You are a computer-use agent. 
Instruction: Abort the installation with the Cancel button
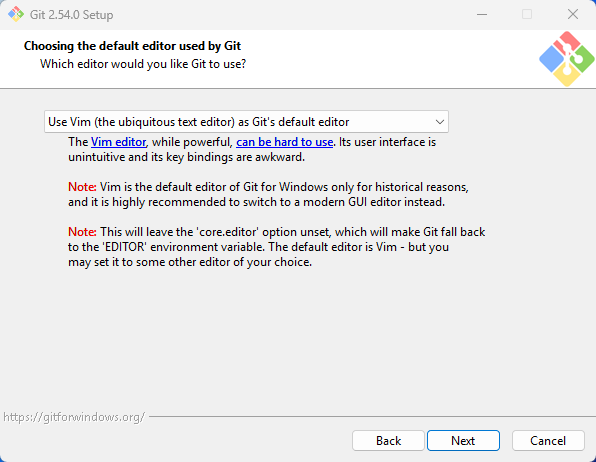pyautogui.click(x=548, y=441)
